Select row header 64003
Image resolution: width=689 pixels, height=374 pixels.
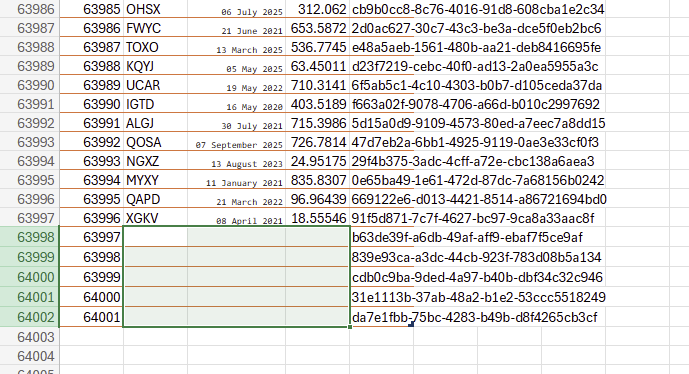coord(29,337)
